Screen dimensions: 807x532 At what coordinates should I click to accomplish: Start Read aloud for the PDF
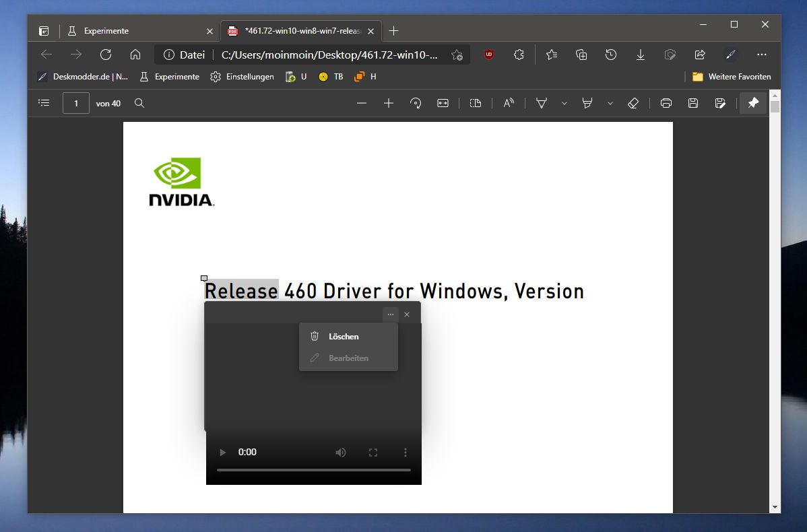click(x=509, y=103)
